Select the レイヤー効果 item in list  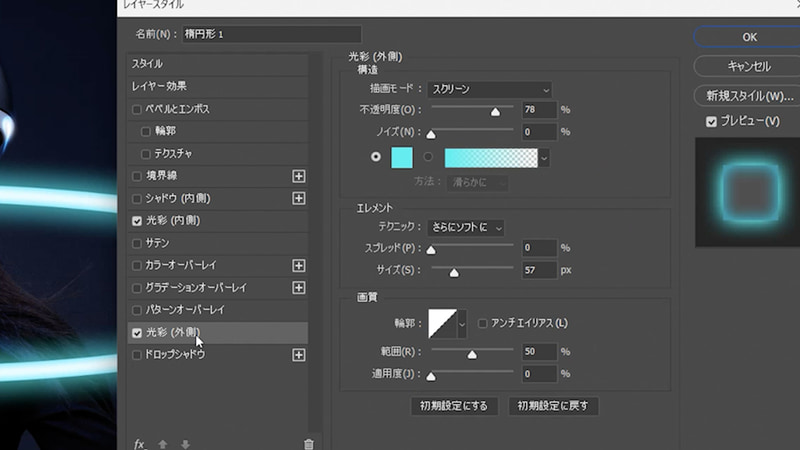pos(217,86)
